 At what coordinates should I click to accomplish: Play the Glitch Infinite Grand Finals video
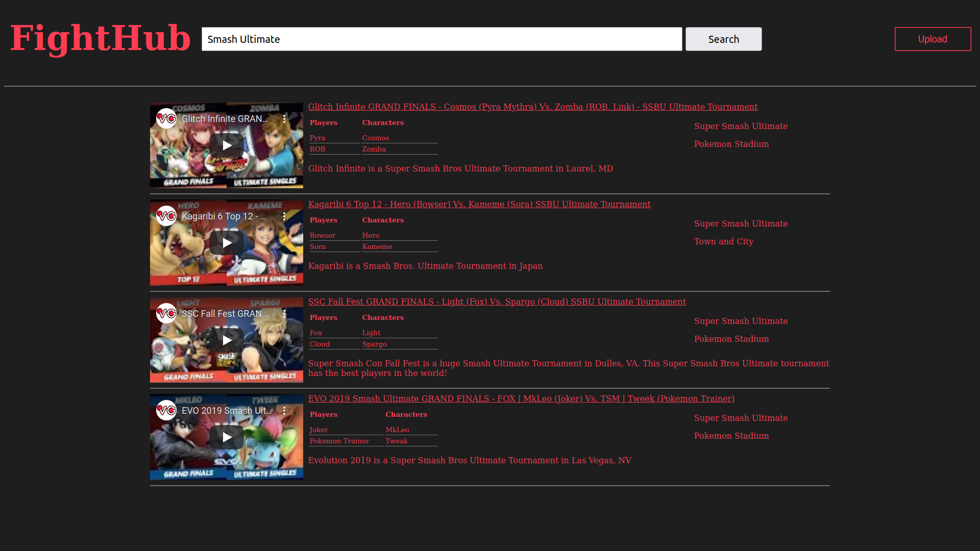pos(227,145)
